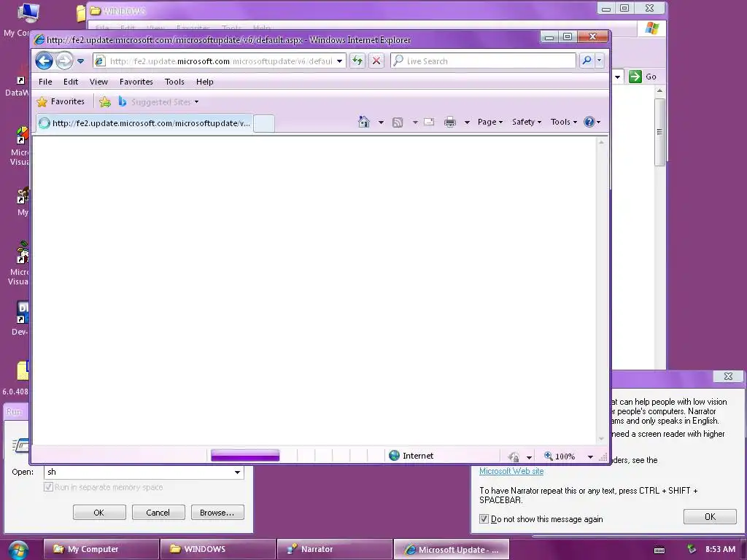Stop page loading with red X icon
The image size is (747, 560).
(x=376, y=61)
